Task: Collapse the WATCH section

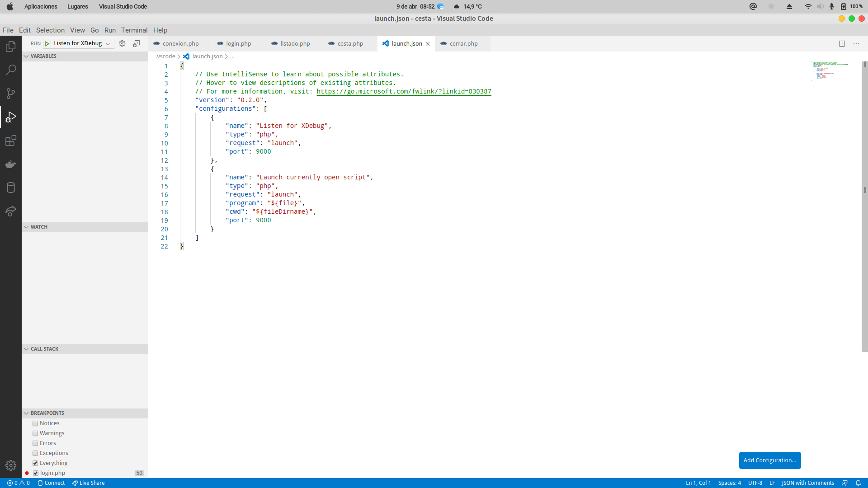Action: coord(85,227)
